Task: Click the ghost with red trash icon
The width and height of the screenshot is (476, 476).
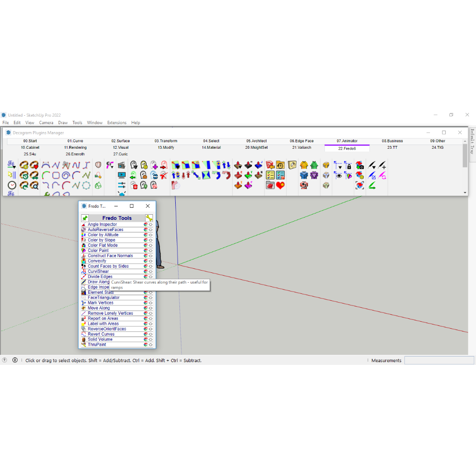Action: [x=134, y=185]
